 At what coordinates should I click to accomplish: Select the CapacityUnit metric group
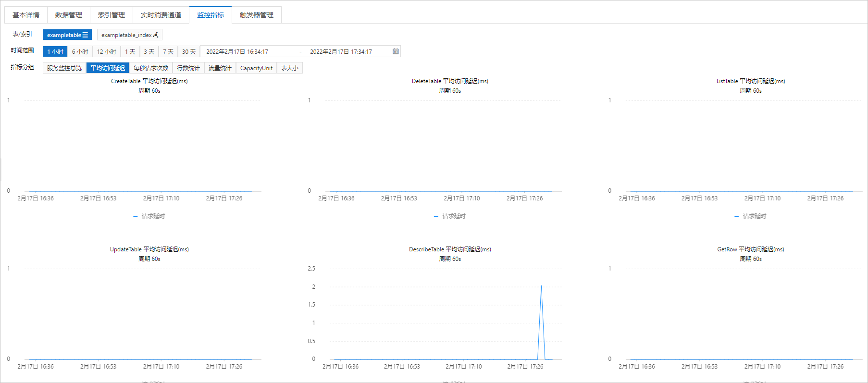(256, 68)
